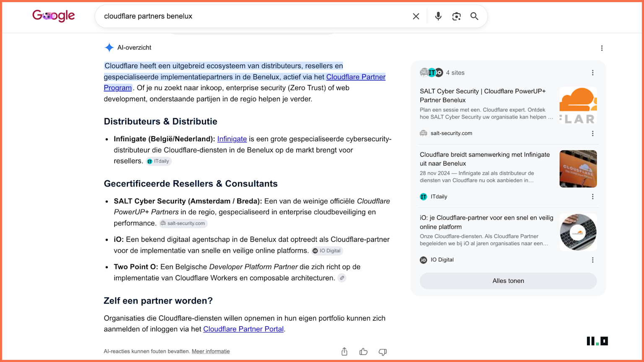Click the Zelf een partner worden? heading
This screenshot has height=362, width=644.
click(x=158, y=301)
